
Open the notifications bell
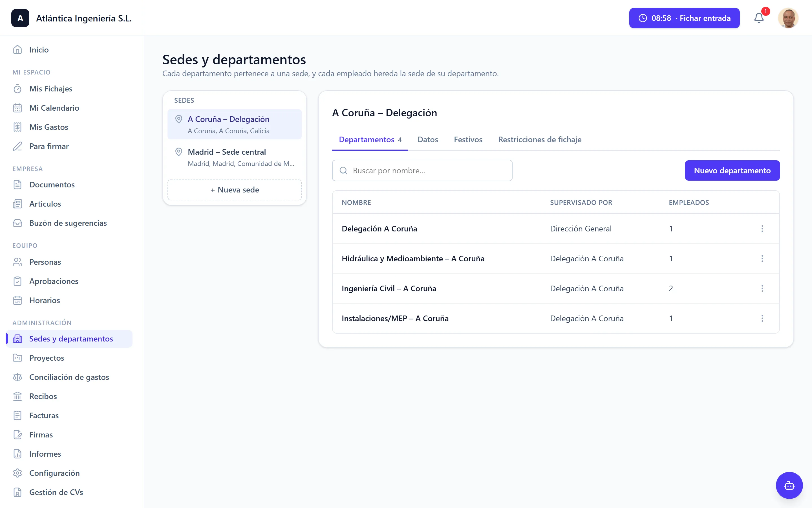point(759,18)
